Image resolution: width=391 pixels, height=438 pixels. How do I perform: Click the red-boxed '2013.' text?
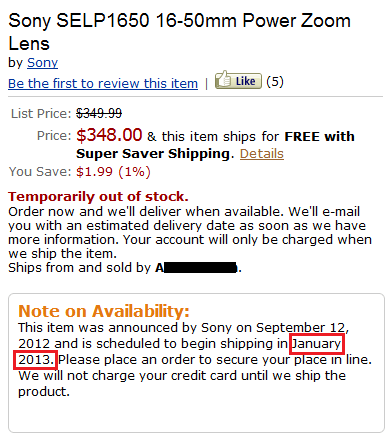point(36,360)
